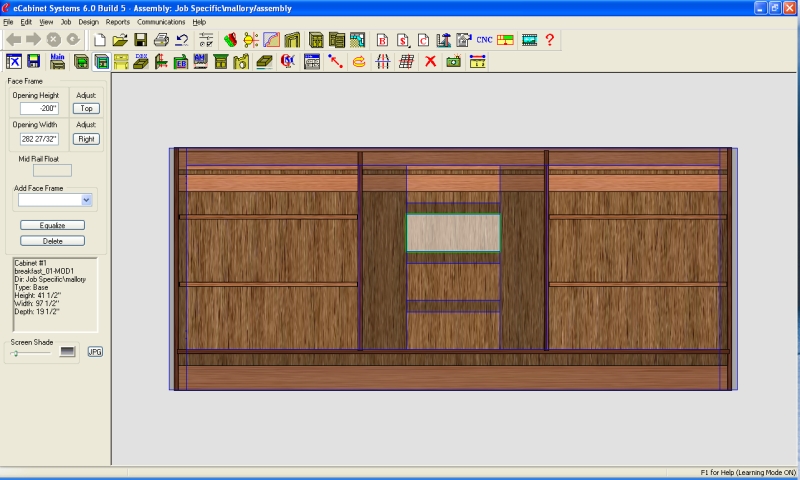Open a file with the folder icon

coord(120,40)
